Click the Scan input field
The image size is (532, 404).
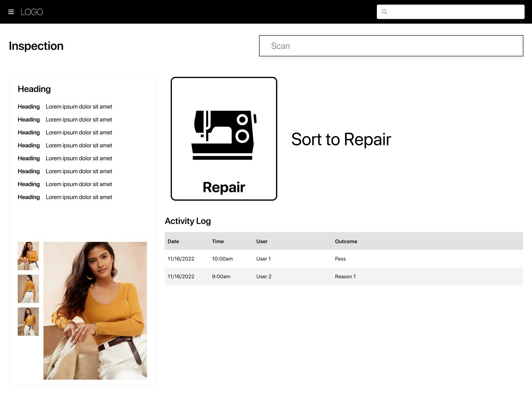tap(391, 46)
